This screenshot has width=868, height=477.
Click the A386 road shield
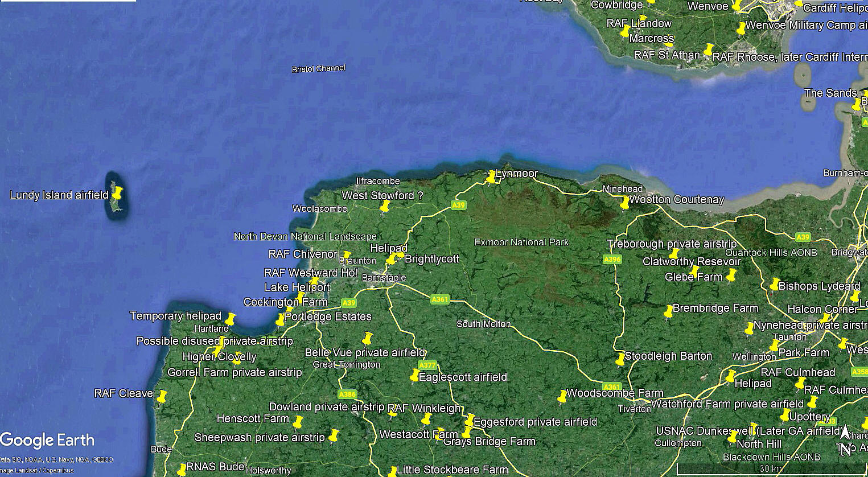(x=347, y=394)
